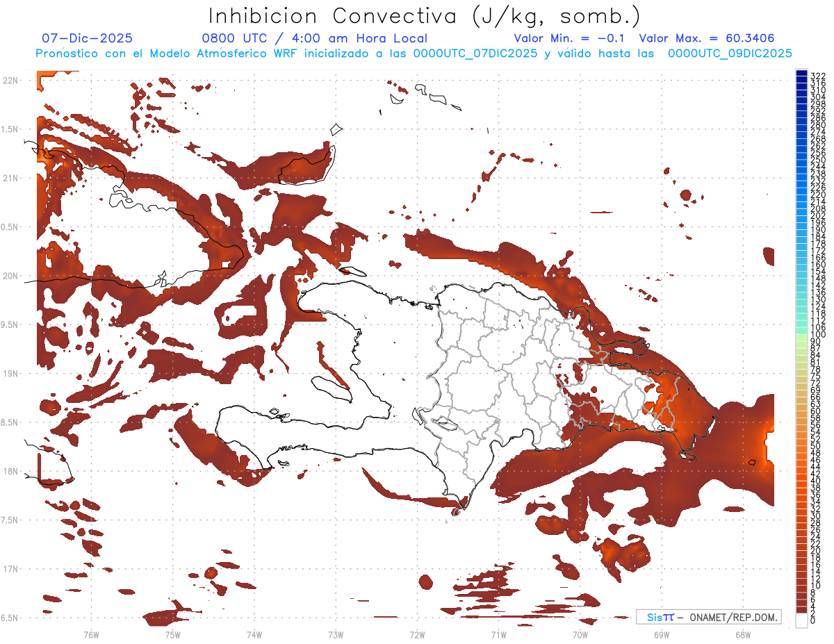Image resolution: width=834 pixels, height=644 pixels.
Task: Select the "Valor Min. = -0.1" readout
Action: pos(569,39)
